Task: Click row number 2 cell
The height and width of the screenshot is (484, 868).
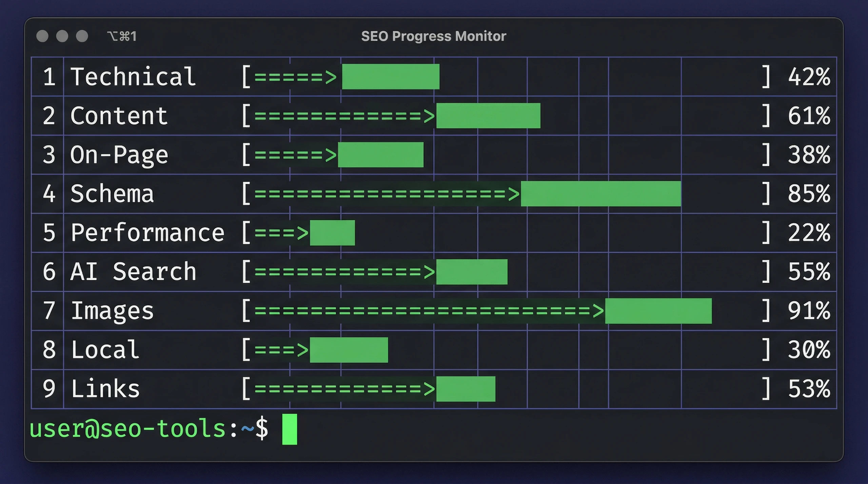Action: coord(48,116)
